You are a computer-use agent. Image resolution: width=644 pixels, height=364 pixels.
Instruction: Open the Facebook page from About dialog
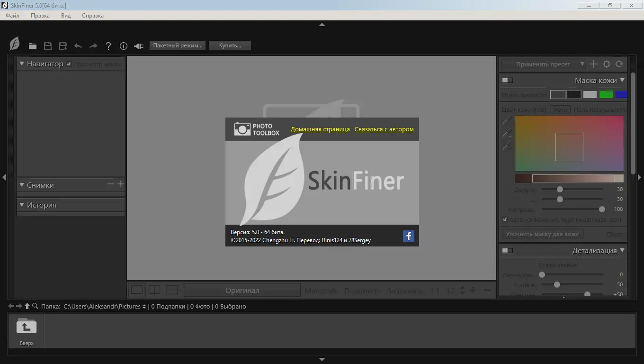pyautogui.click(x=409, y=236)
